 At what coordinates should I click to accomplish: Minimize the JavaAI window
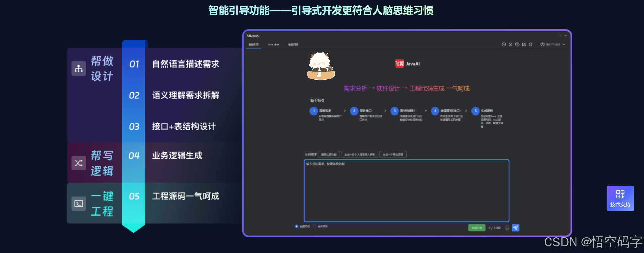point(566,35)
